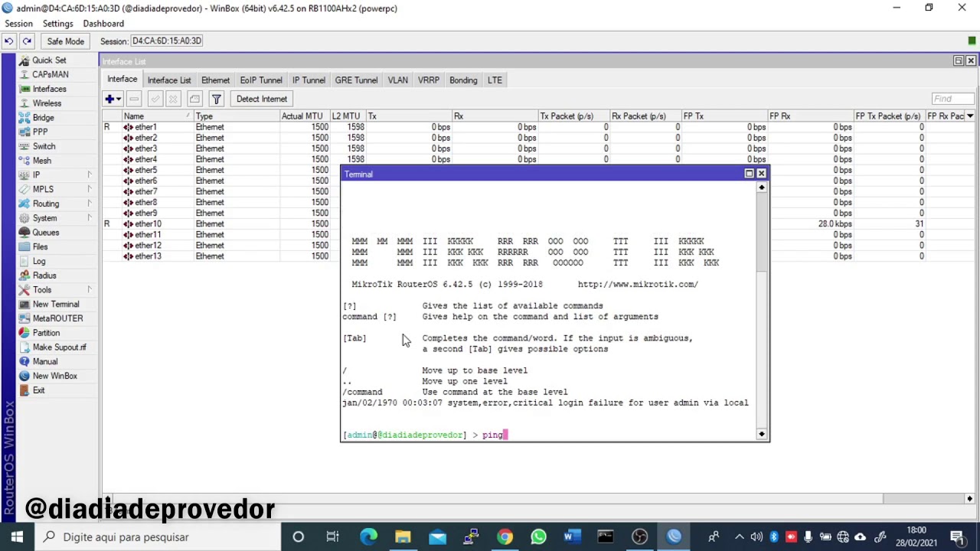Open Google Chrome from the Windows taskbar
Image resolution: width=980 pixels, height=551 pixels.
[x=505, y=536]
